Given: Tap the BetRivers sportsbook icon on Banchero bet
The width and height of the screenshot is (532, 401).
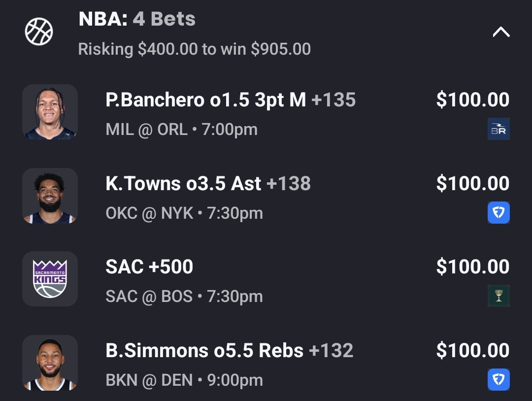Looking at the screenshot, I should pyautogui.click(x=499, y=129).
